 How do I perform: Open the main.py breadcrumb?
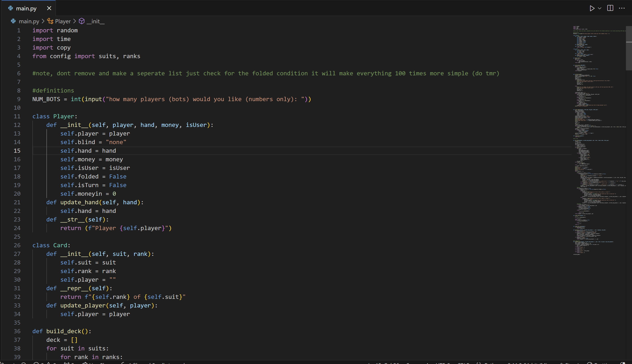click(29, 21)
